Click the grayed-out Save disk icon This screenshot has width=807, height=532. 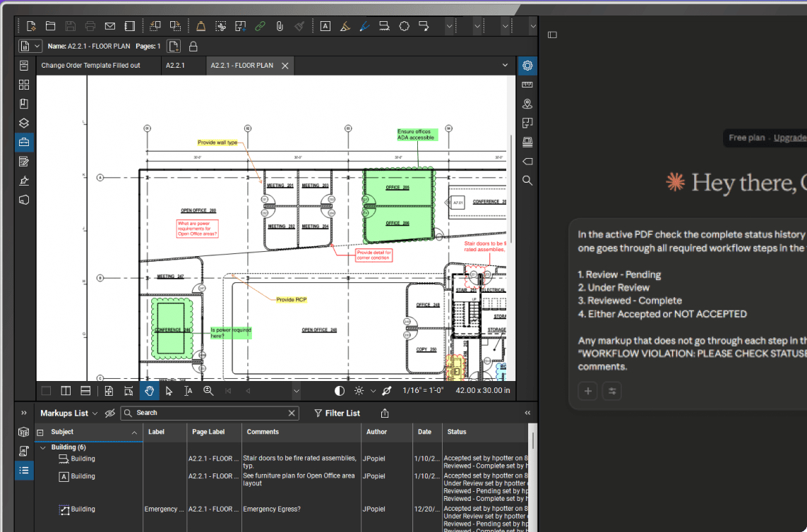coord(71,25)
